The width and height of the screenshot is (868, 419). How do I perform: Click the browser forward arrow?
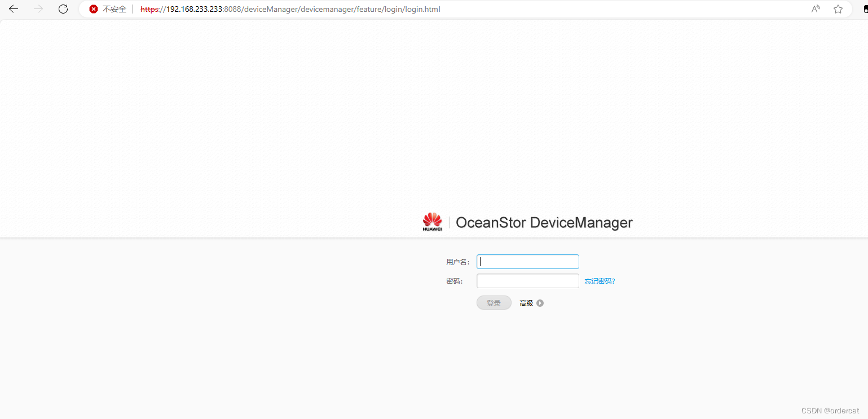click(38, 9)
